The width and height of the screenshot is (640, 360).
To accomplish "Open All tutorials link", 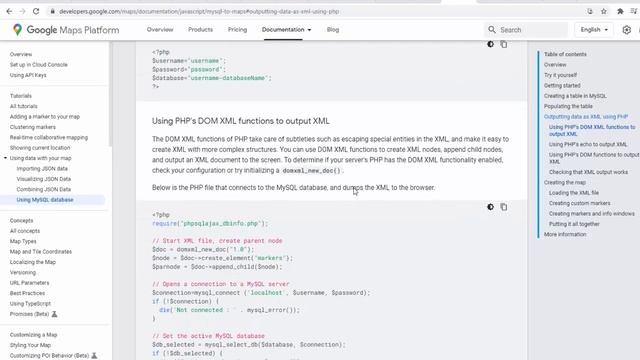I will click(24, 106).
